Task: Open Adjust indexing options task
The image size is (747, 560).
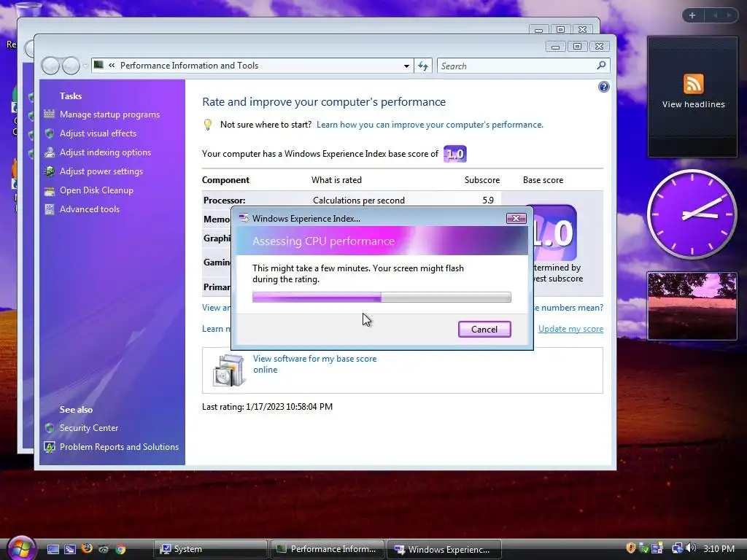Action: pyautogui.click(x=105, y=152)
